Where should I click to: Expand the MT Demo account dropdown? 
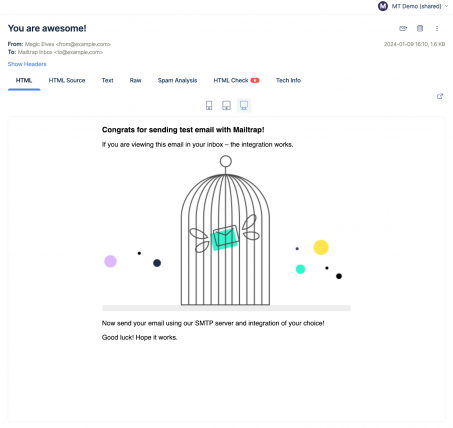pyautogui.click(x=420, y=6)
